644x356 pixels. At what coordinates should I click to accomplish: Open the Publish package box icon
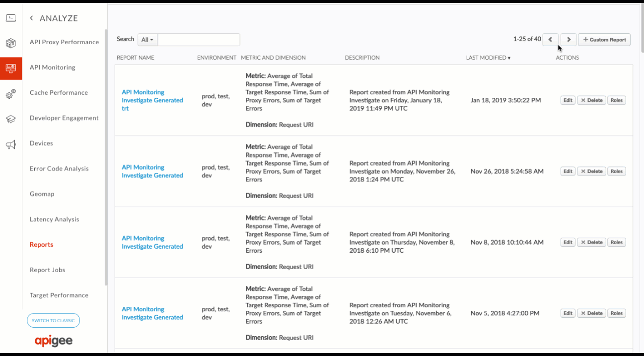(11, 43)
